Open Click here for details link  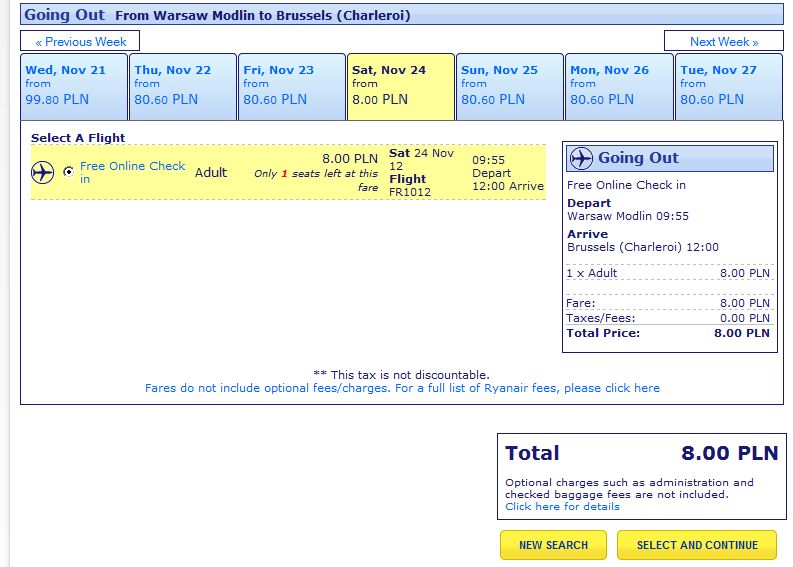click(x=562, y=506)
